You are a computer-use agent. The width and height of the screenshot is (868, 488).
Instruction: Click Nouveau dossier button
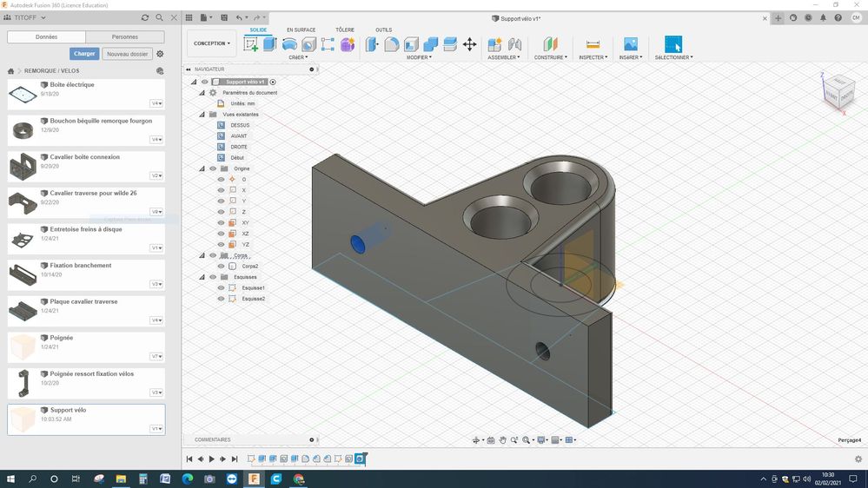pos(128,54)
